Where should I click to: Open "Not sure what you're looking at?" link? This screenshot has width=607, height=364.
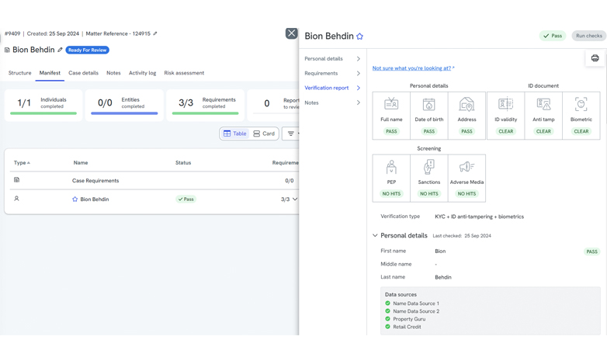(x=411, y=68)
